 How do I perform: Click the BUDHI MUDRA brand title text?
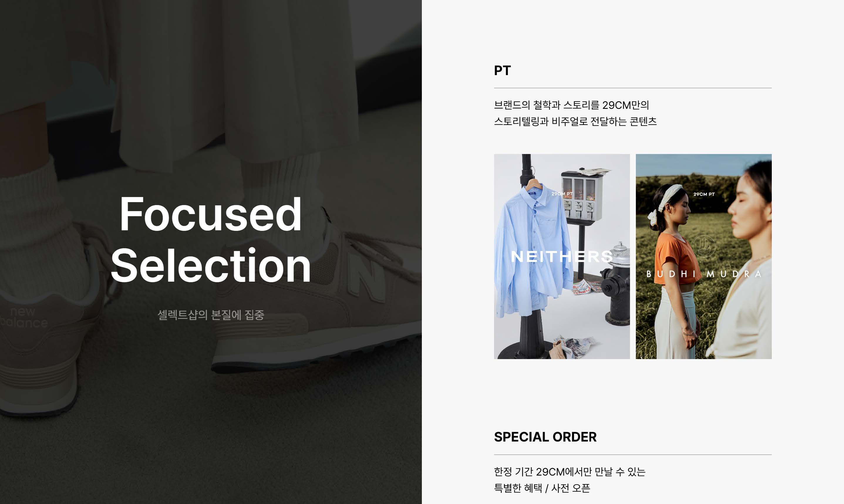click(704, 274)
